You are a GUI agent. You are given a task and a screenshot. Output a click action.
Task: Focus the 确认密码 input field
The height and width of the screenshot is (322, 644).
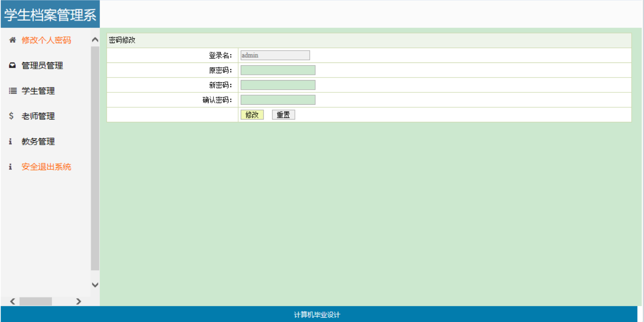coord(278,100)
